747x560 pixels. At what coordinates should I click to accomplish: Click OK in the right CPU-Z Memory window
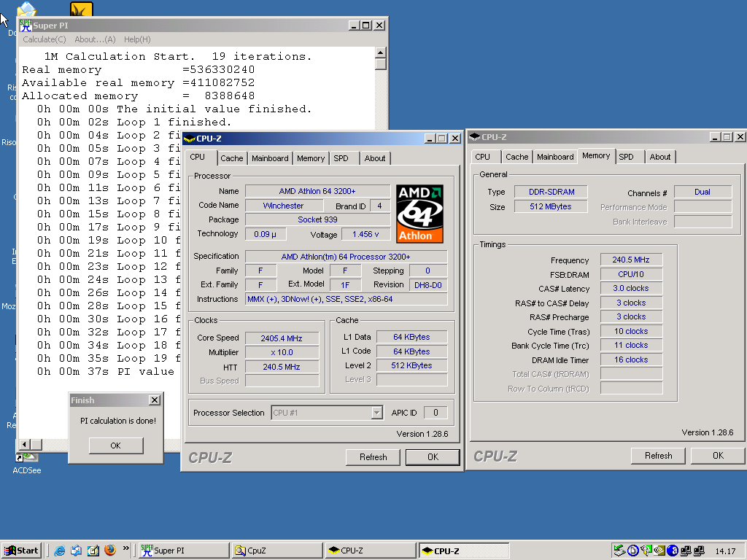[718, 456]
